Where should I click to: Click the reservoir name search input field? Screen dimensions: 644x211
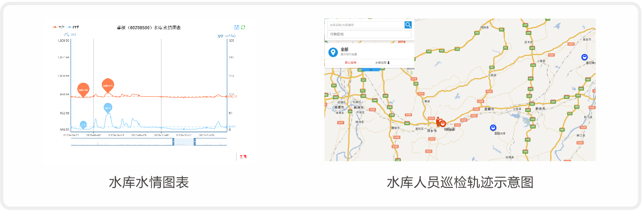point(365,25)
